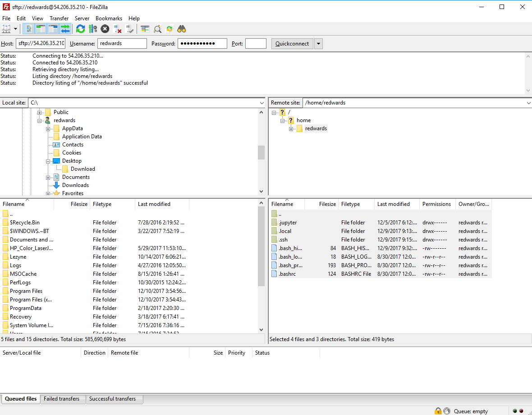Screen dimensions: 532x415
Task: Select the PerfLogs folder in local list
Action: (x=95, y=283)
